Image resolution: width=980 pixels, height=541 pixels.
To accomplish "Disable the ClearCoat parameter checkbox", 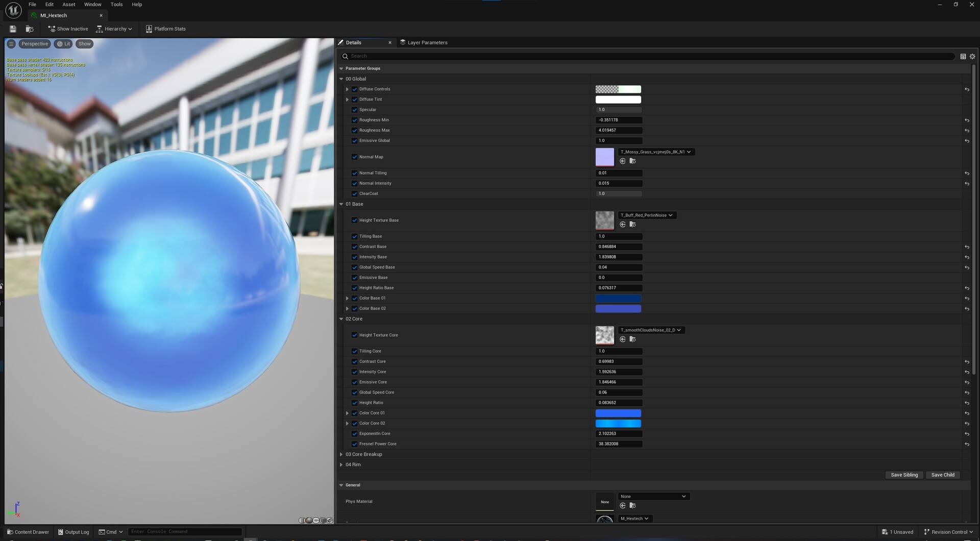I will (355, 194).
